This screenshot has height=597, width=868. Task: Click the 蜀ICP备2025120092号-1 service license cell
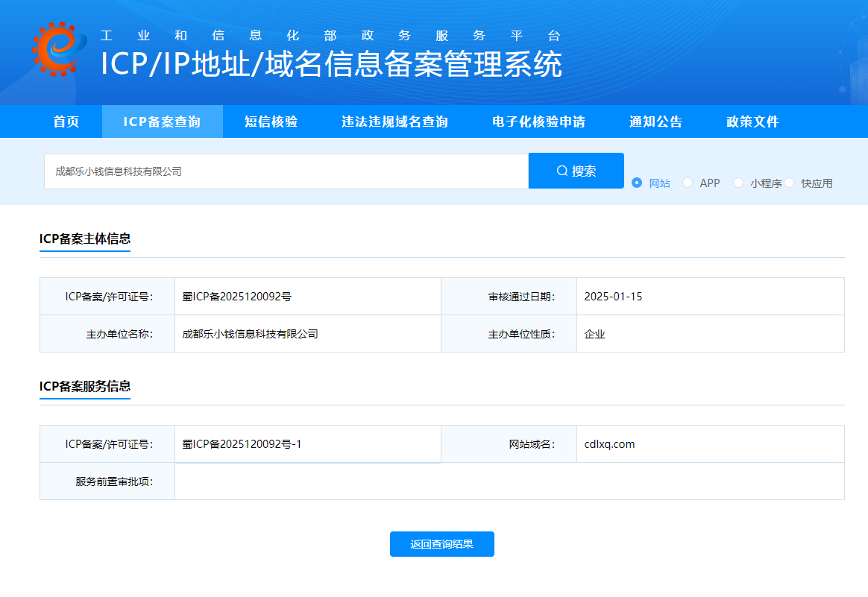pos(308,444)
